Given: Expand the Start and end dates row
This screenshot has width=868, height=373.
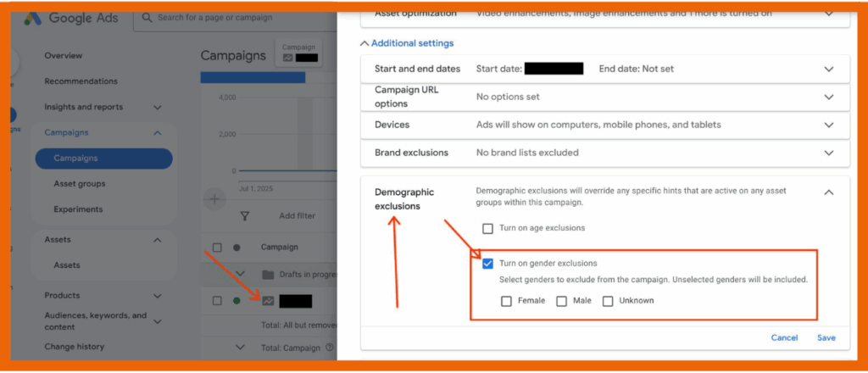Looking at the screenshot, I should [828, 69].
